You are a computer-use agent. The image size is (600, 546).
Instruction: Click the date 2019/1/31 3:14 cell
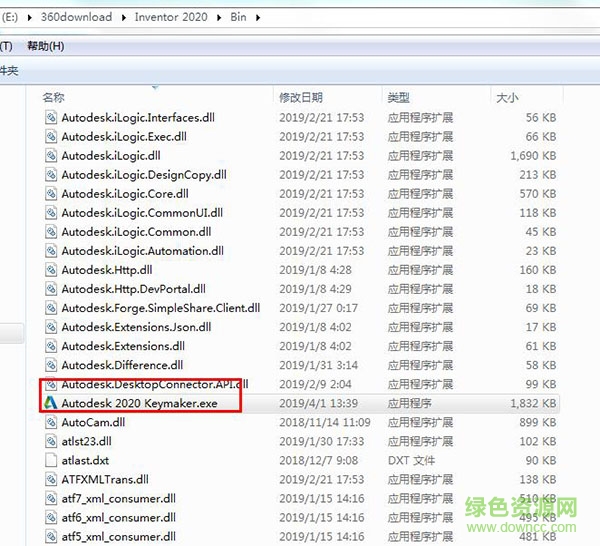pyautogui.click(x=318, y=365)
